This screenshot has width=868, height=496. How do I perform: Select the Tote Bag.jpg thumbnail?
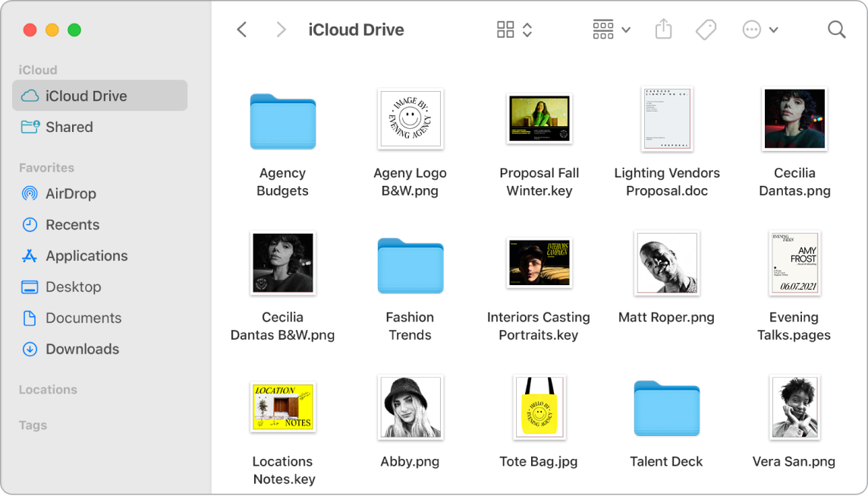point(539,407)
